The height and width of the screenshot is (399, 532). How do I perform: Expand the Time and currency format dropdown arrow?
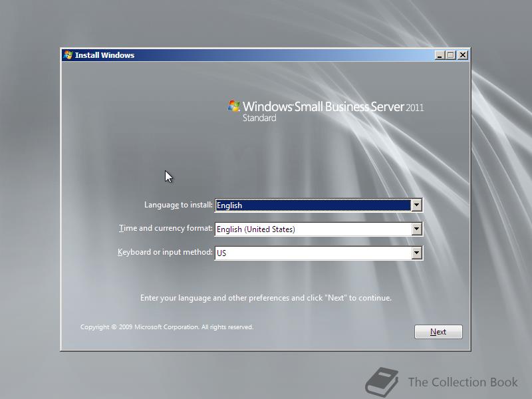[417, 229]
